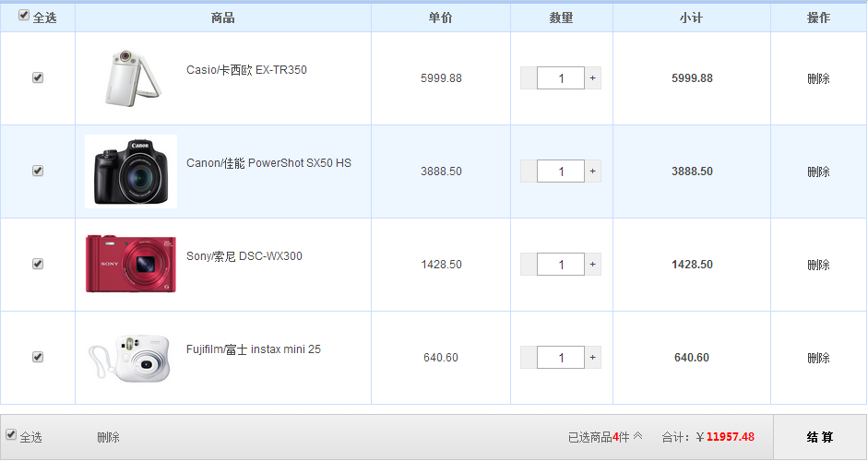Image resolution: width=868 pixels, height=461 pixels.
Task: Open the Casio EX-TR350 product image
Action: click(x=132, y=78)
